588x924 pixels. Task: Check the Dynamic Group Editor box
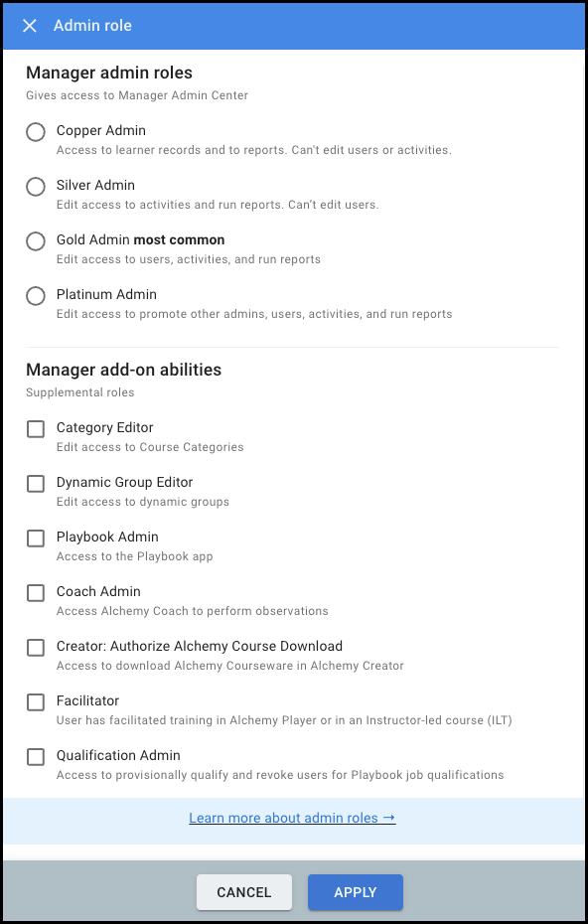click(x=35, y=483)
